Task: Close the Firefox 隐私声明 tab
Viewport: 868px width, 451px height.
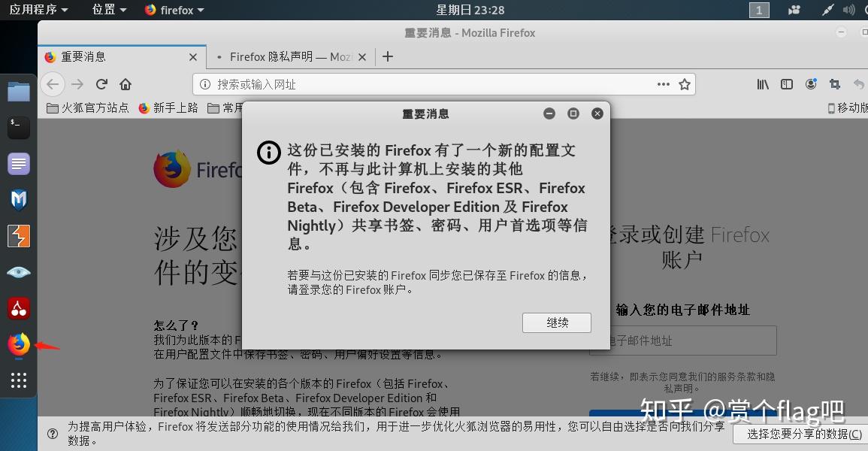Action: [362, 57]
